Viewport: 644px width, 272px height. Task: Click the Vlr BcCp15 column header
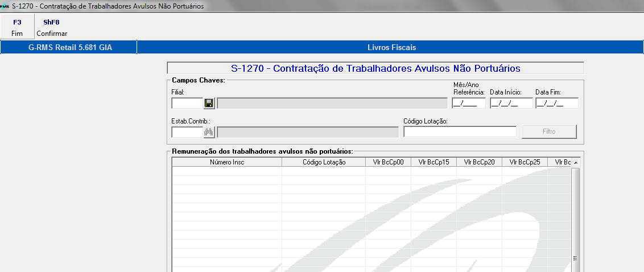(434, 162)
